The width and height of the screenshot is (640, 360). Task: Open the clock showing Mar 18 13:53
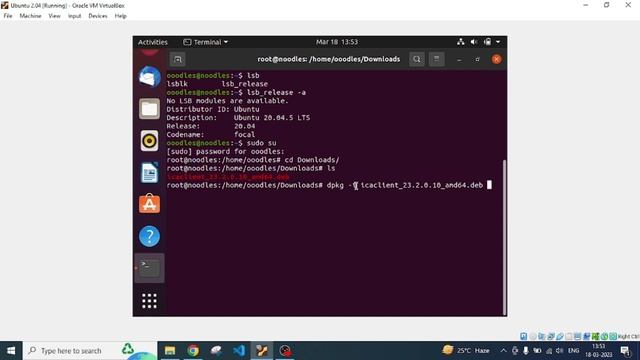[x=337, y=42]
